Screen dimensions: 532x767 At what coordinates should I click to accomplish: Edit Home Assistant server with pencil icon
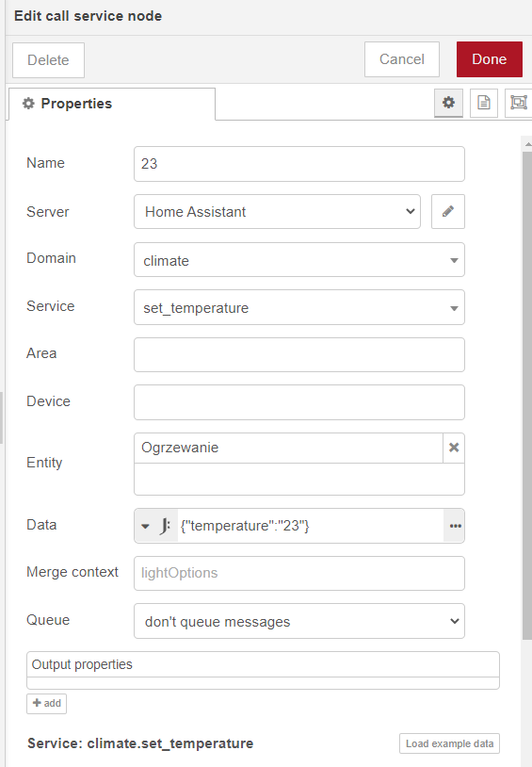448,211
